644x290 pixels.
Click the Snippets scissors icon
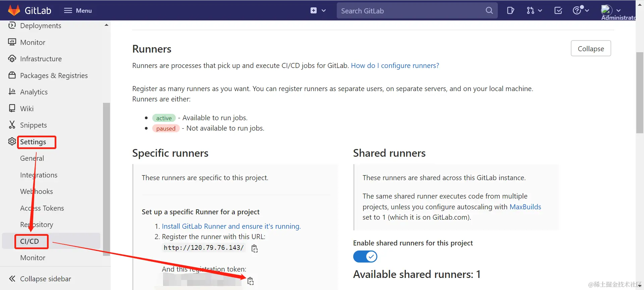[x=12, y=125]
